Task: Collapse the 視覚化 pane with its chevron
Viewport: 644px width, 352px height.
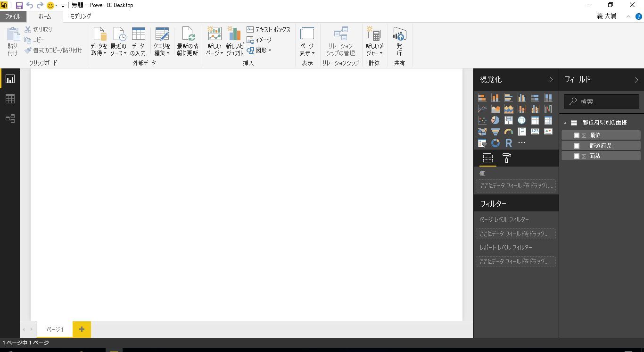Action: 551,80
